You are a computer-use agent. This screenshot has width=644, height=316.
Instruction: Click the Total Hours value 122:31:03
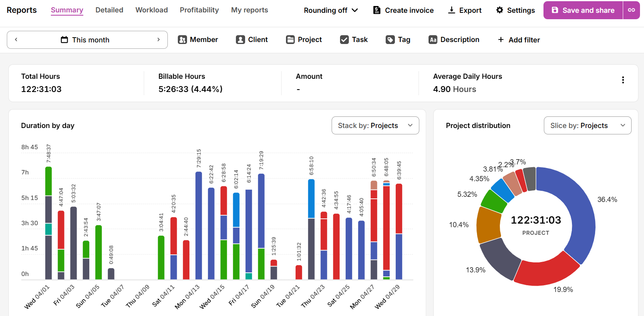[41, 89]
